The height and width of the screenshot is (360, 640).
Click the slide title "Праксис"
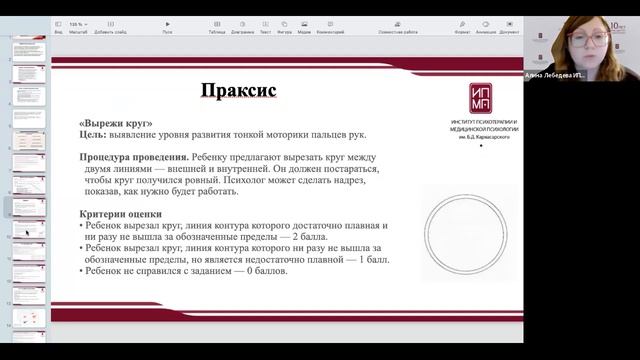click(239, 91)
